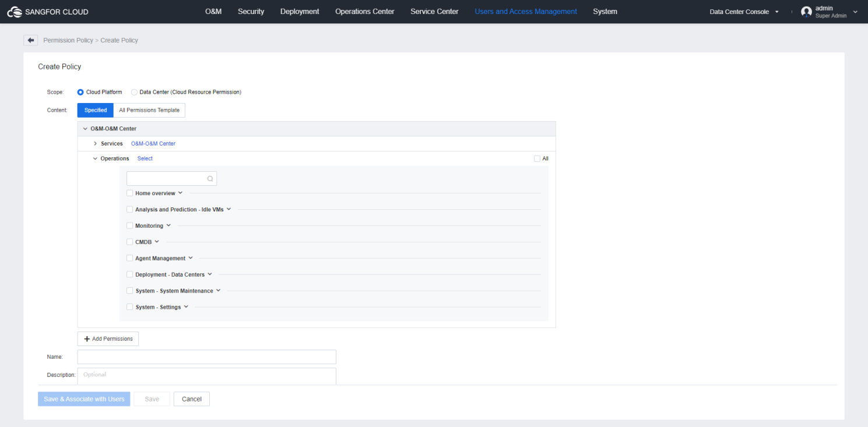Check the CMDB checkbox
This screenshot has height=427, width=868.
(x=130, y=242)
